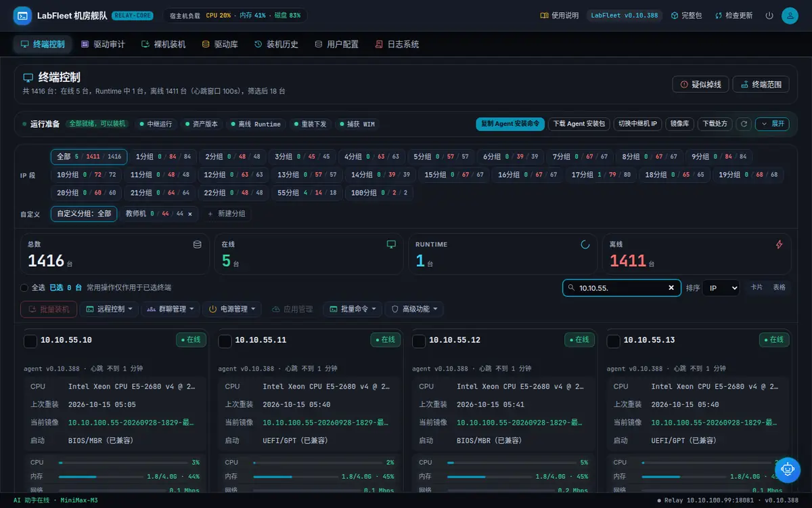Click 完整包 package download
The height and width of the screenshot is (508, 812).
(x=686, y=16)
